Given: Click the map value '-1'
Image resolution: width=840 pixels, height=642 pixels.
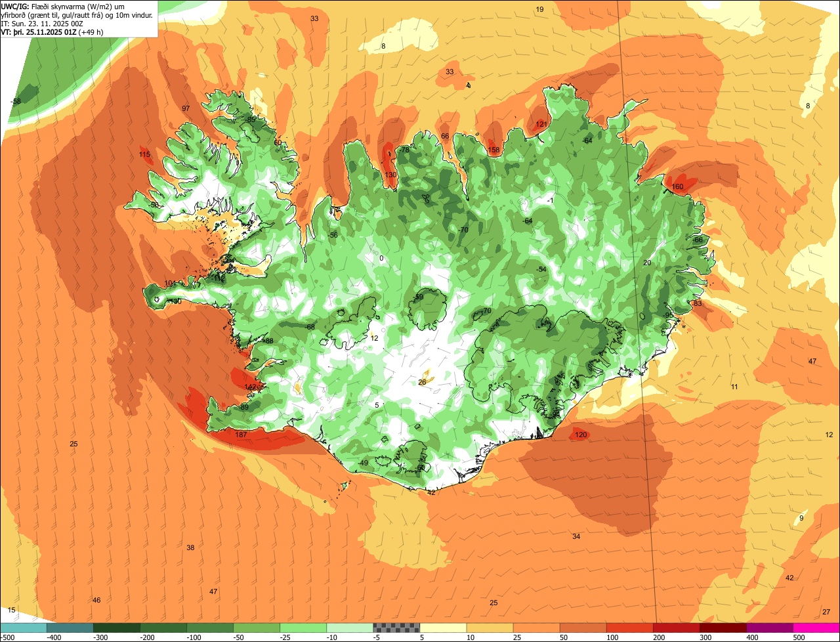Looking at the screenshot, I should click(551, 200).
